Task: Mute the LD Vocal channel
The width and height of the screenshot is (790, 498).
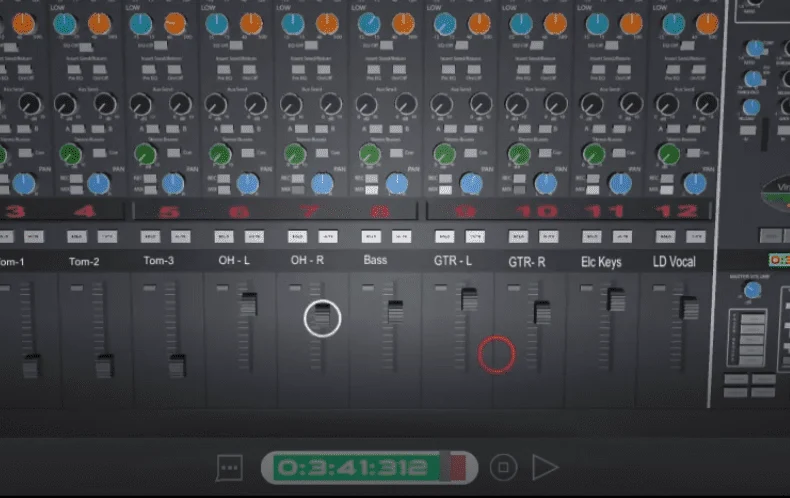Action: (696, 236)
